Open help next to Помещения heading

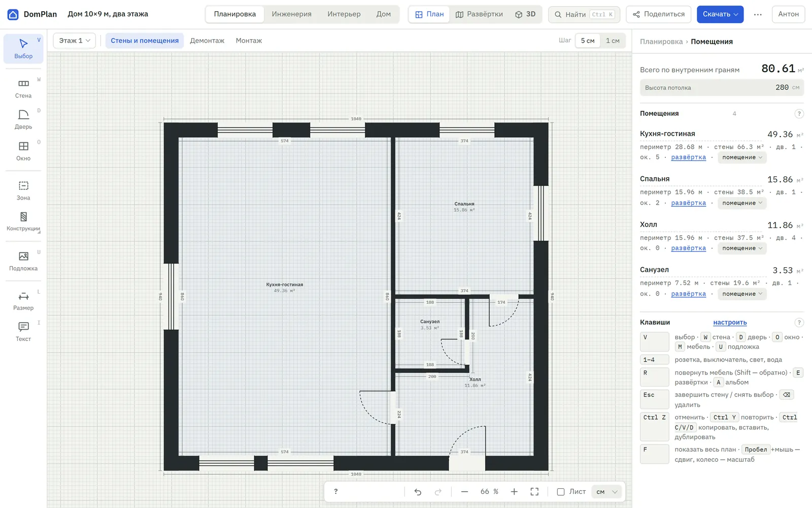(799, 114)
